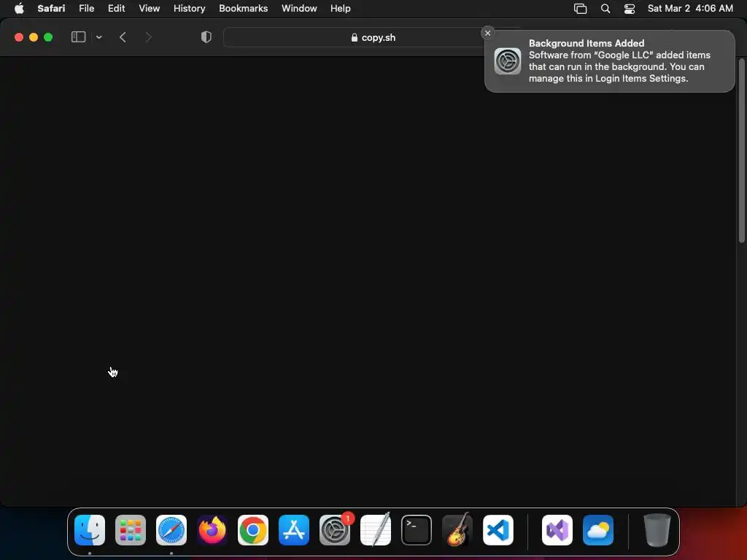The image size is (747, 560).
Task: Open Stage Manager in the menu bar
Action: pyautogui.click(x=580, y=9)
